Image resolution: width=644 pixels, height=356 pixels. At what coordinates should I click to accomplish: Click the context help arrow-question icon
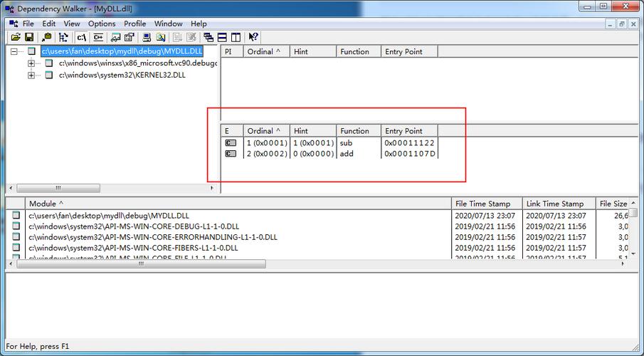click(x=253, y=38)
